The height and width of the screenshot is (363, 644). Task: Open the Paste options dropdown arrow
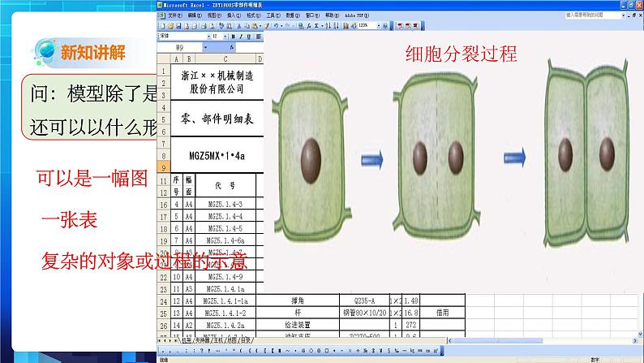click(x=260, y=26)
